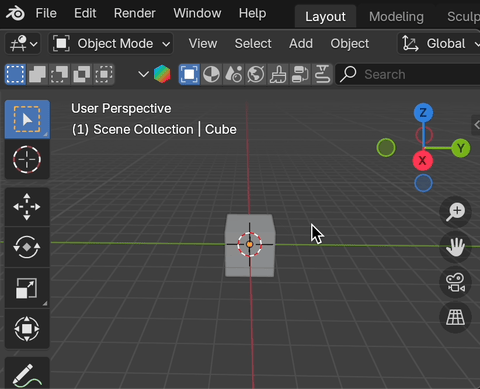Toggle the world globe filter icon
Image resolution: width=480 pixels, height=389 pixels.
click(x=256, y=74)
